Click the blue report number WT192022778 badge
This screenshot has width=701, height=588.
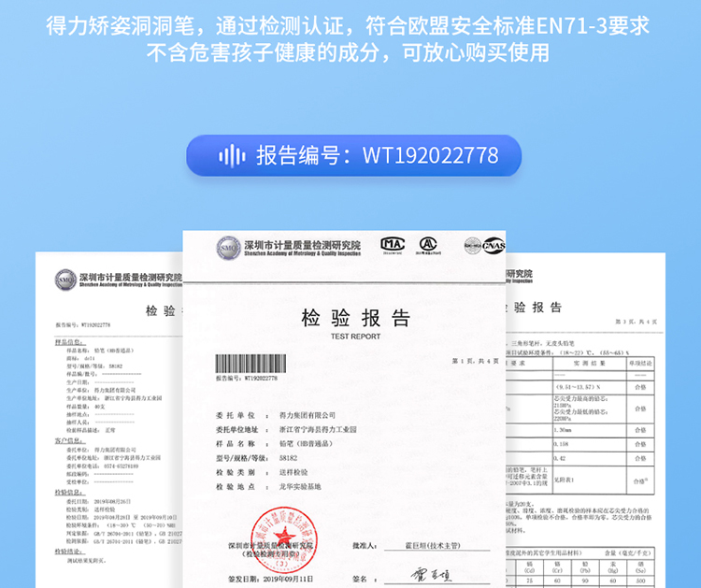pos(352,155)
